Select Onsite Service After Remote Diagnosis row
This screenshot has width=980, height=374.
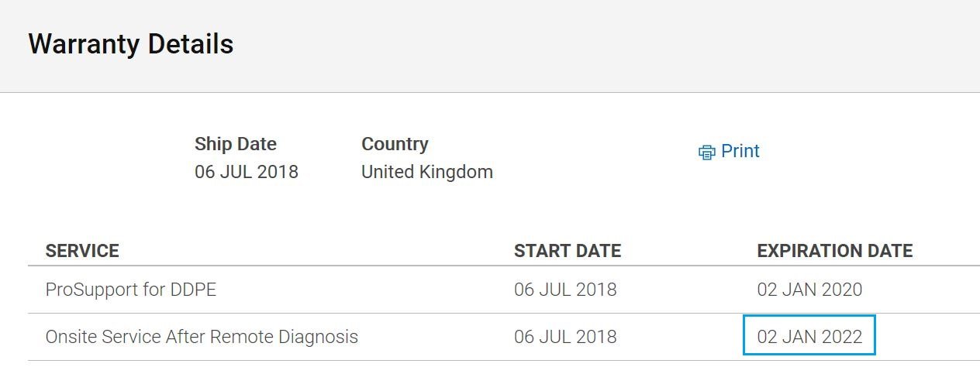pyautogui.click(x=504, y=337)
